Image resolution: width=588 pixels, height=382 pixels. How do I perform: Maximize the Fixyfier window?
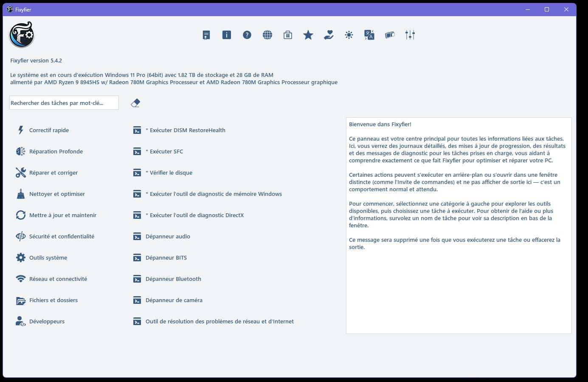547,9
